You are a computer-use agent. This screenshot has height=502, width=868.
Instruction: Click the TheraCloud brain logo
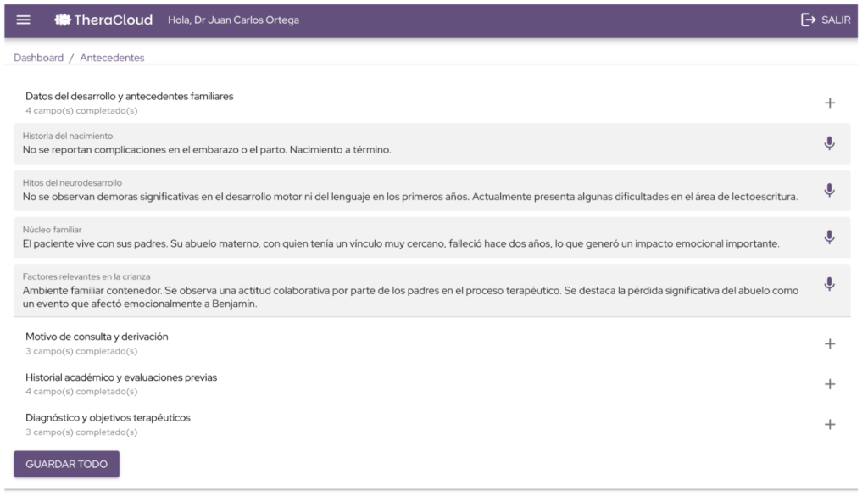click(x=62, y=20)
